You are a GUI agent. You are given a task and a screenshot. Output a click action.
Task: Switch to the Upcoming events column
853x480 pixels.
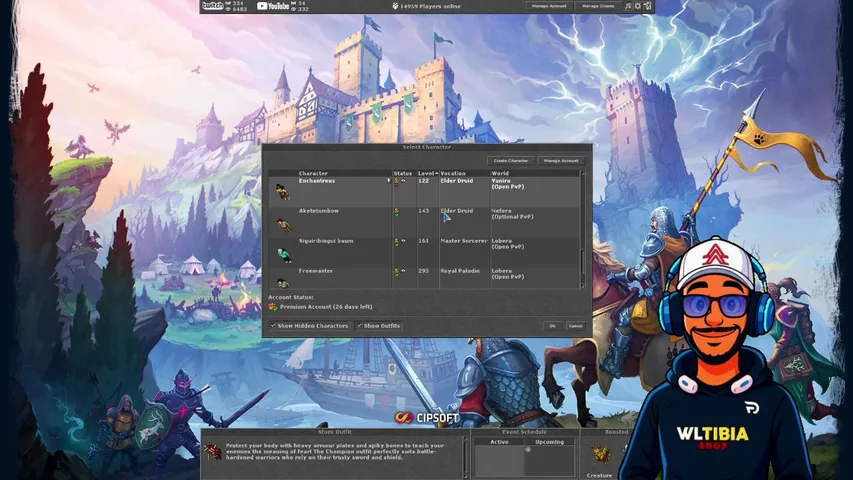pyautogui.click(x=549, y=442)
